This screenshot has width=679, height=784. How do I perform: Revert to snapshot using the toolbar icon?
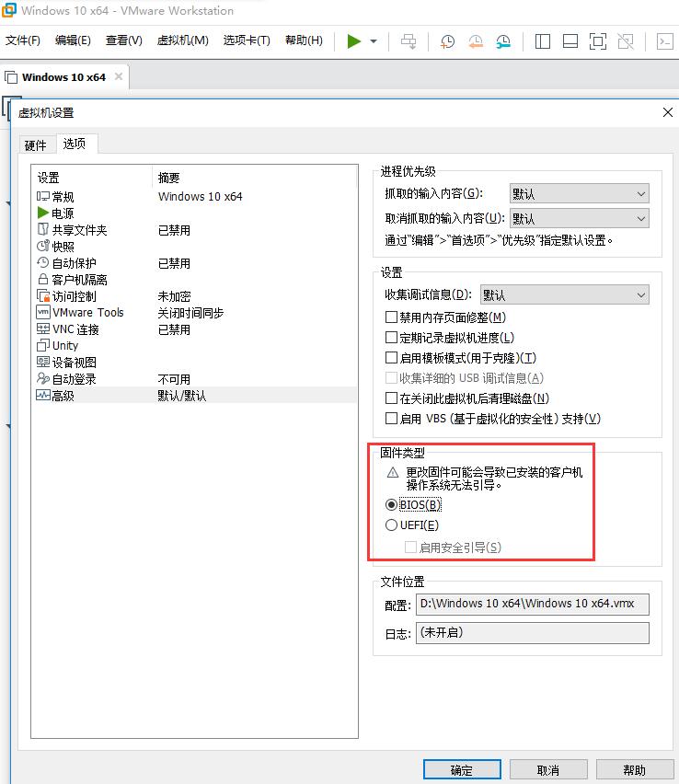[476, 41]
